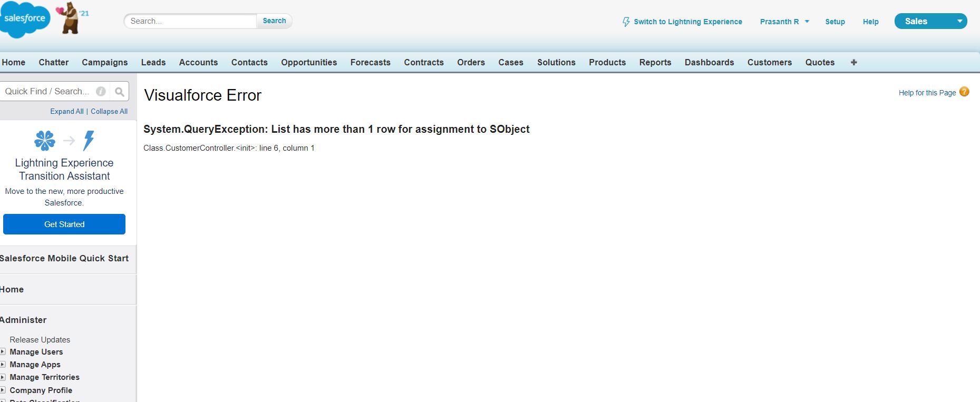Open the Dashboards tab

(709, 62)
